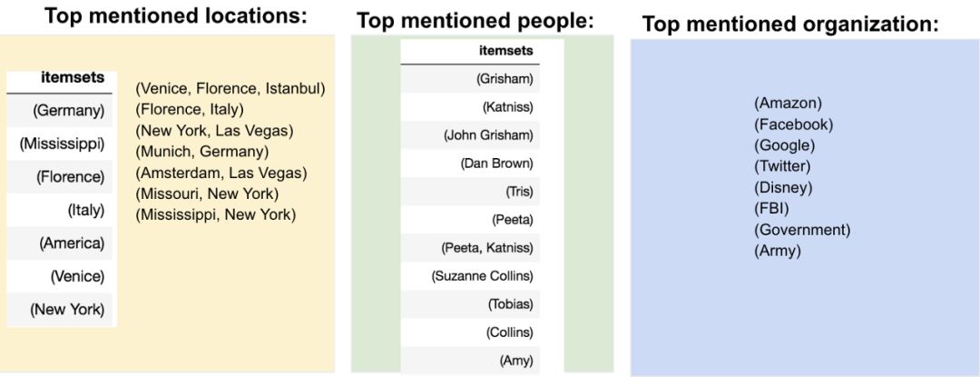980x377 pixels.
Task: Select the "(Mississippi)" row in locations table
Action: [62, 144]
